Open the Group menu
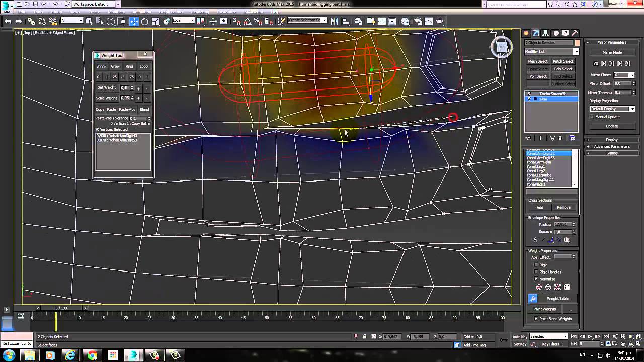 click(56, 12)
